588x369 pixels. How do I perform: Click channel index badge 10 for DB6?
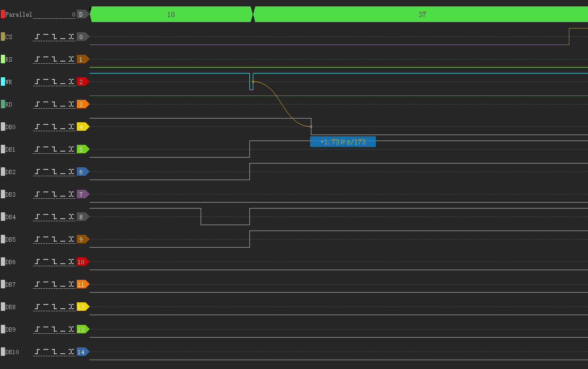83,262
